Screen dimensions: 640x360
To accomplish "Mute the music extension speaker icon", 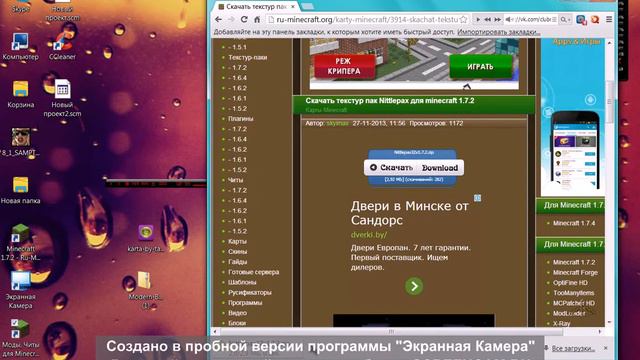I will (x=509, y=19).
